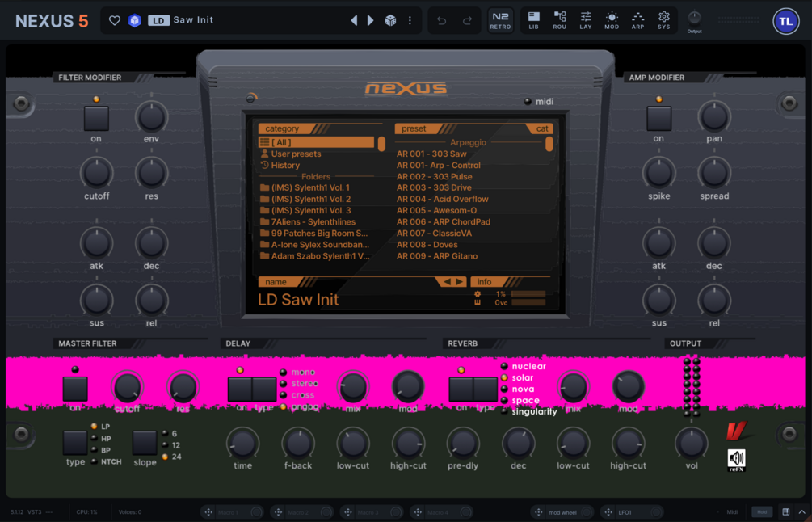Click the Output vol knob
The height and width of the screenshot is (522, 812).
692,444
